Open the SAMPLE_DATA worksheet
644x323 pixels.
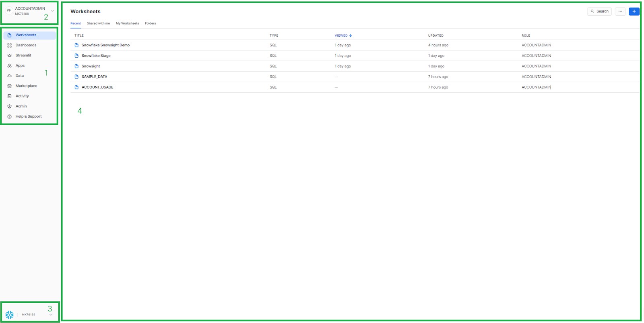[x=94, y=77]
